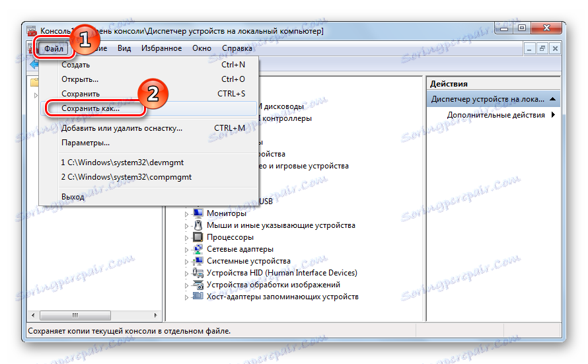
Task: Click Дополнительные действия in Actions pane
Action: [496, 115]
